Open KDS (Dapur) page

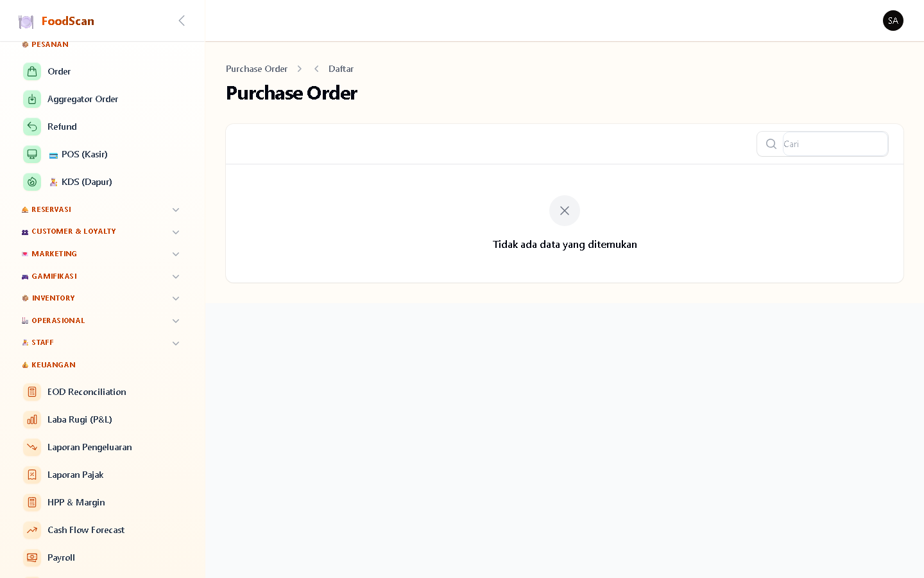click(103, 182)
